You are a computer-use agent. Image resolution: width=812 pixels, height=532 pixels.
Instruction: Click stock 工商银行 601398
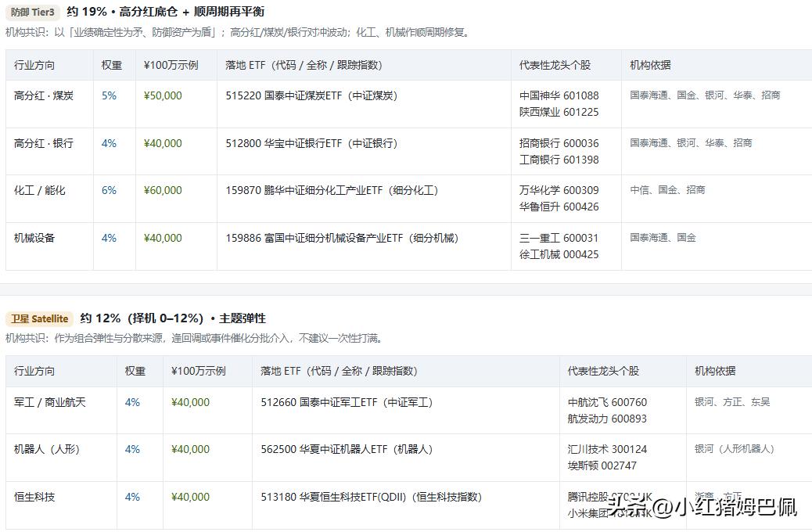pos(559,160)
